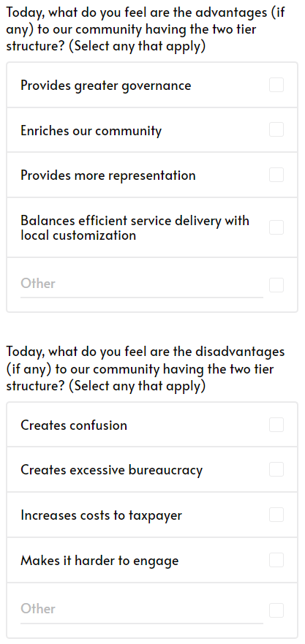The height and width of the screenshot is (644, 305).
Task: Select the Increases costs to taxpayer checkbox
Action: pyautogui.click(x=276, y=514)
